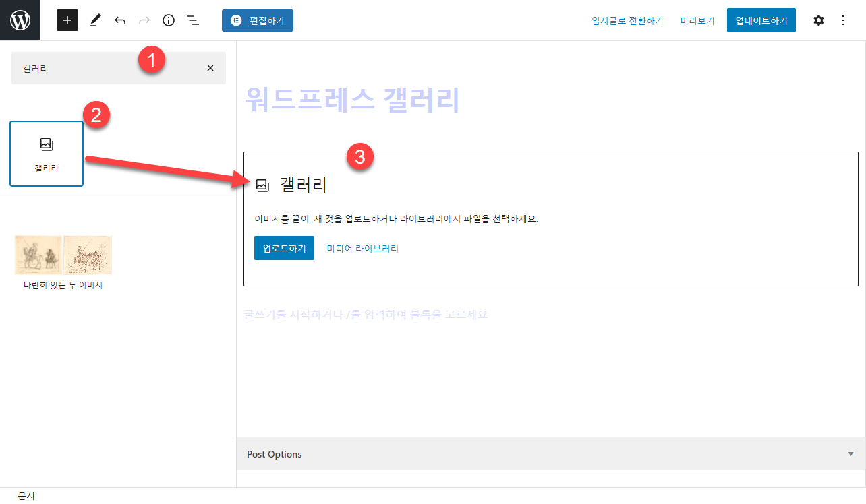866x504 pixels.
Task: Click the 업로드하기 upload button
Action: click(x=284, y=248)
